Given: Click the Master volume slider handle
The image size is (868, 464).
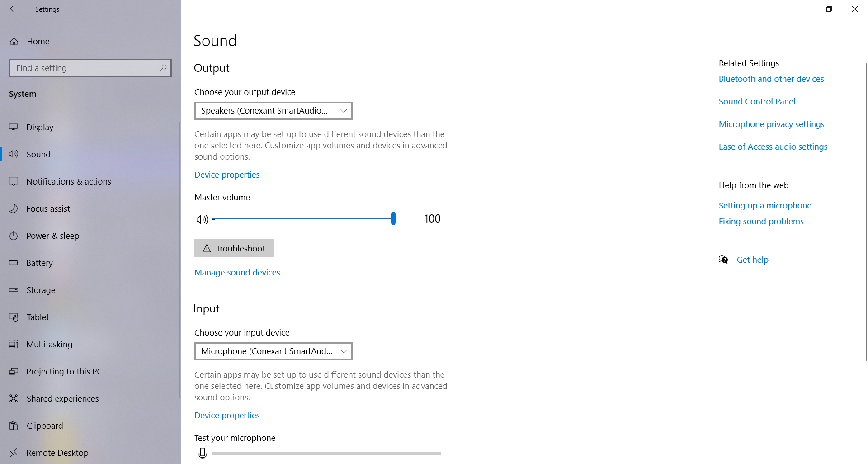Looking at the screenshot, I should coord(393,218).
